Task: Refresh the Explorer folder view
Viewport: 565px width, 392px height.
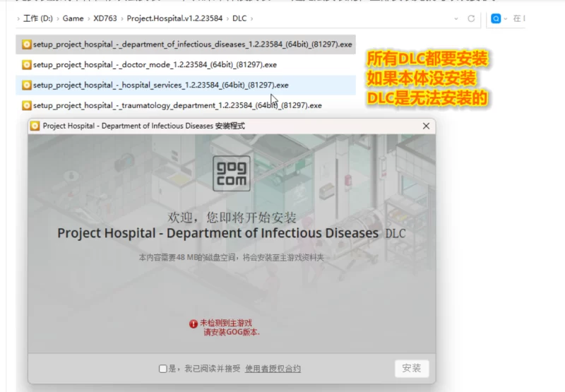Action: [471, 18]
